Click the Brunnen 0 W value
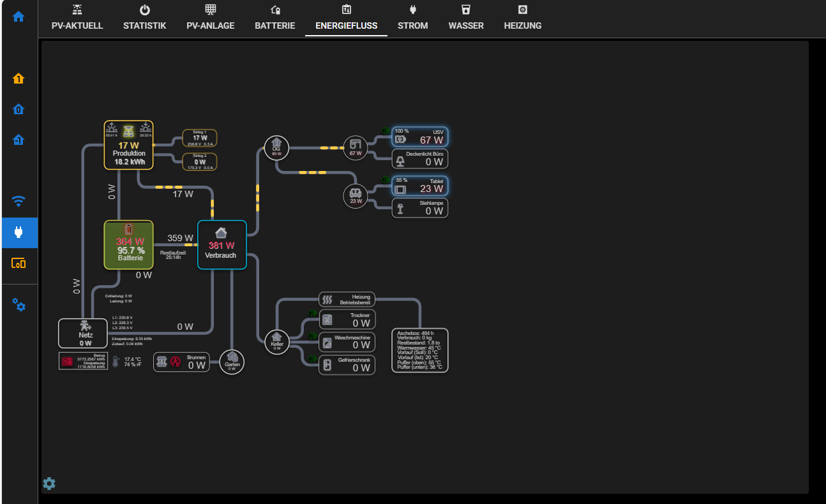This screenshot has height=504, width=826. pos(197,366)
